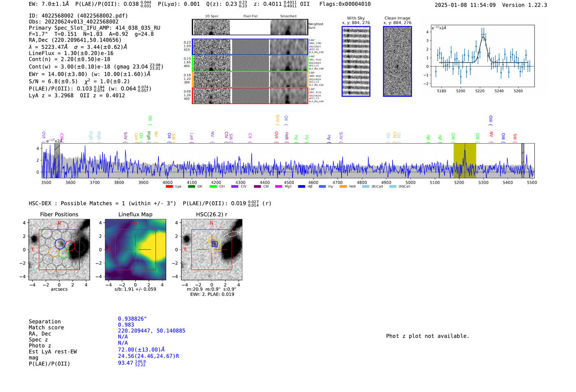Click the ID: 4022568002 line
The height and width of the screenshot is (392, 576).
point(78,16)
